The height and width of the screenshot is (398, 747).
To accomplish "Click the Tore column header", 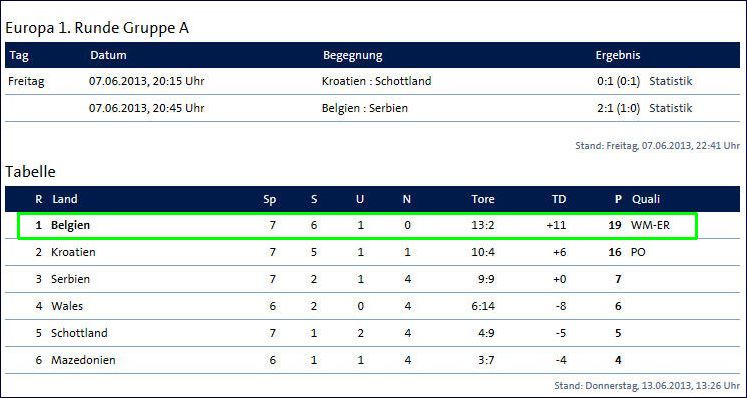I will coord(483,199).
